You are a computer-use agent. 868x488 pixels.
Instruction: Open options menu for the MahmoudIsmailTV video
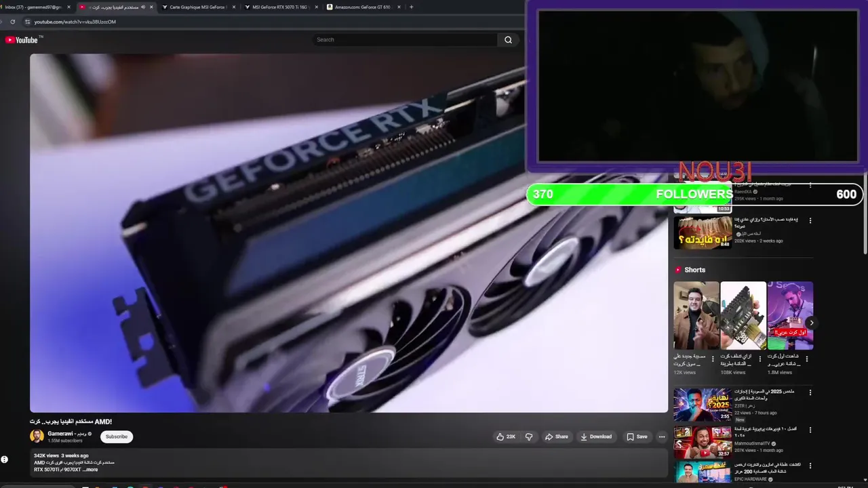[810, 430]
